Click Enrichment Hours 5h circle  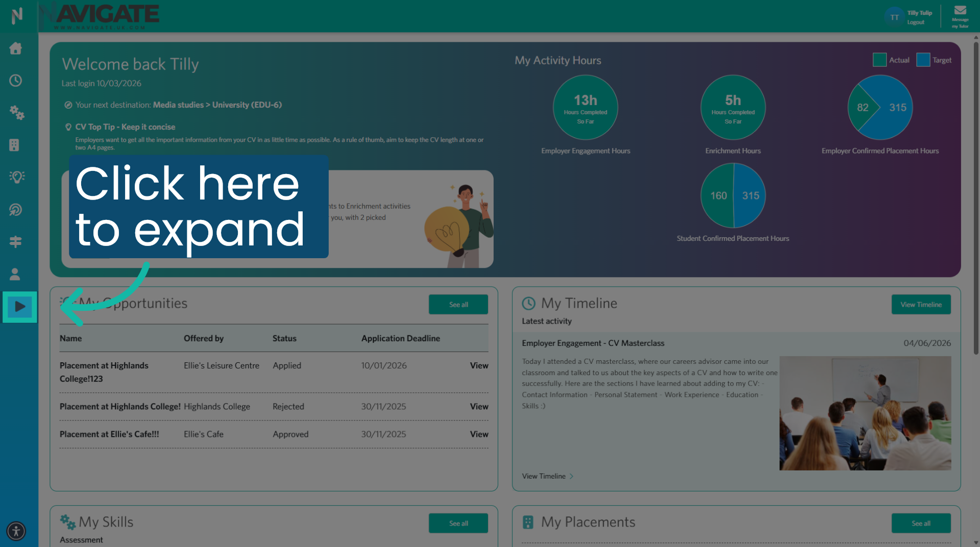coord(733,107)
